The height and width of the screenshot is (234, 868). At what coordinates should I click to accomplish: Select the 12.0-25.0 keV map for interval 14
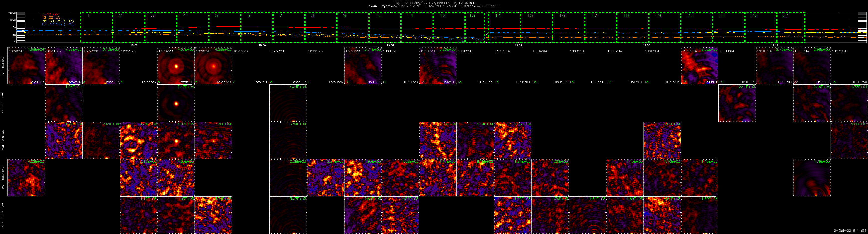[x=513, y=141]
